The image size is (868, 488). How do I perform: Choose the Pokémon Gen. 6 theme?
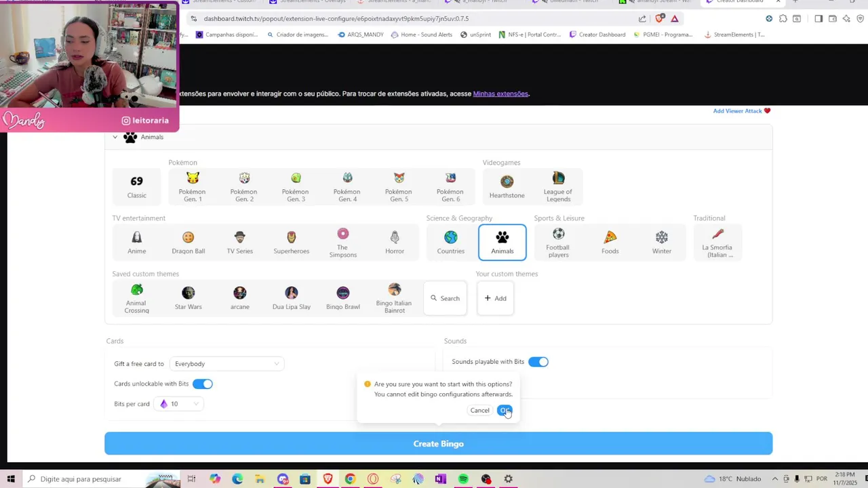(450, 186)
